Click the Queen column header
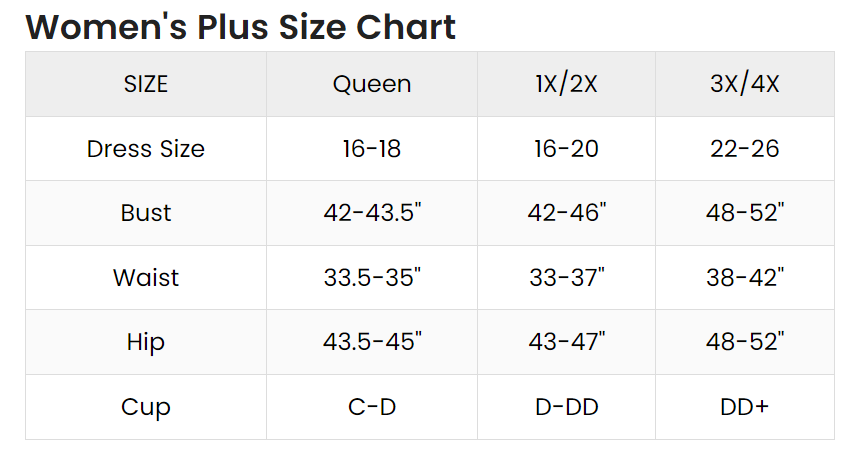 372,84
